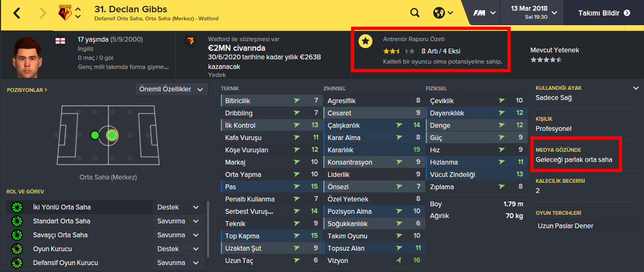Viewport: 644px width, 272px height.
Task: Click the Mevcut Yetenek star rating
Action: pyautogui.click(x=546, y=60)
